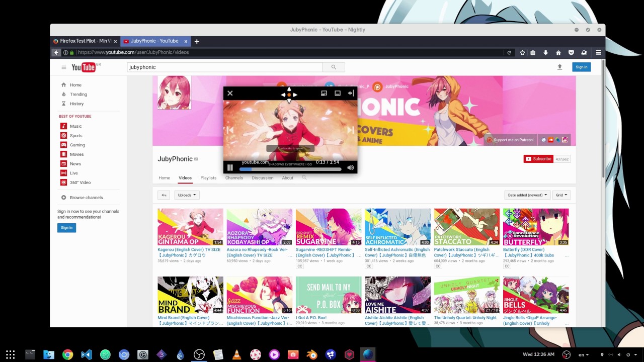The width and height of the screenshot is (644, 362).
Task: Skip to previous track in mini player
Action: click(230, 130)
